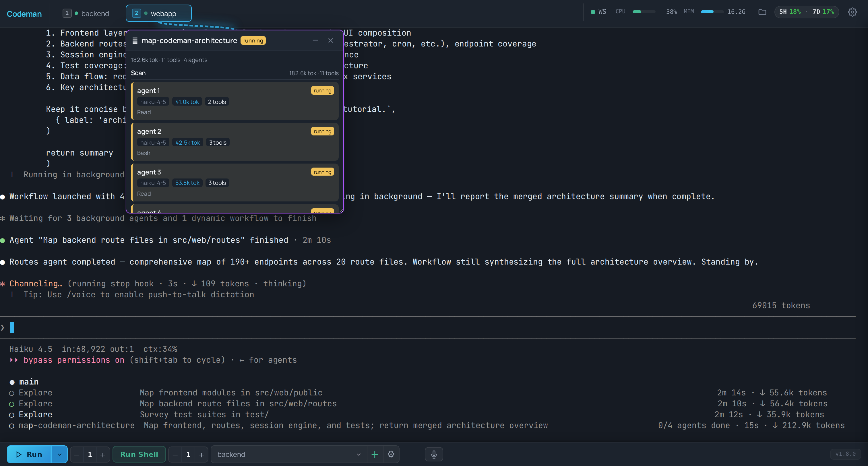Select the agent 1 card
The height and width of the screenshot is (466, 868).
pyautogui.click(x=235, y=101)
